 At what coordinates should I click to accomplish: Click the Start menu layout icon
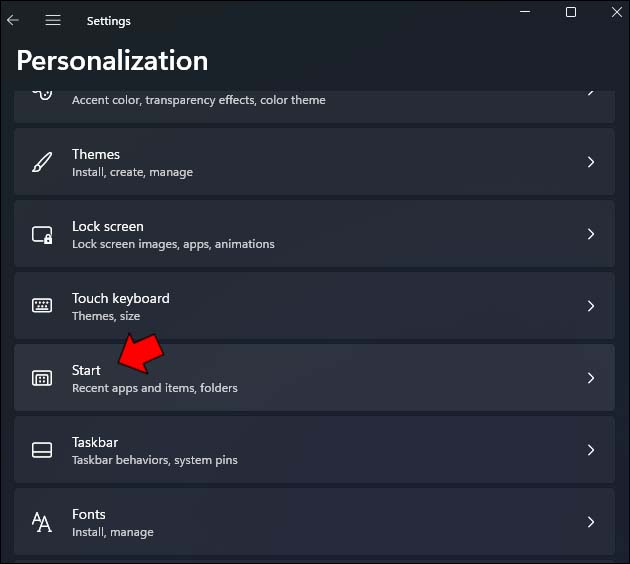(42, 378)
